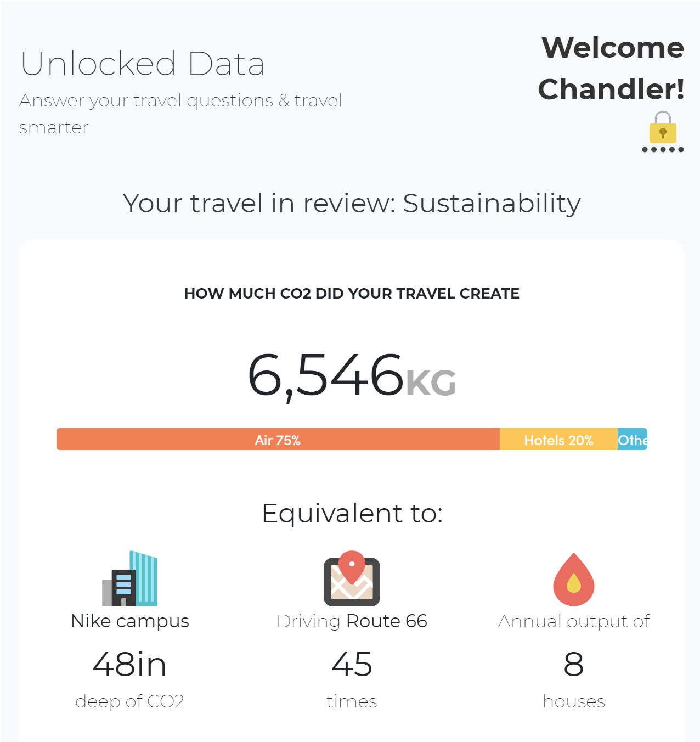Click the 45 times value

(x=352, y=664)
